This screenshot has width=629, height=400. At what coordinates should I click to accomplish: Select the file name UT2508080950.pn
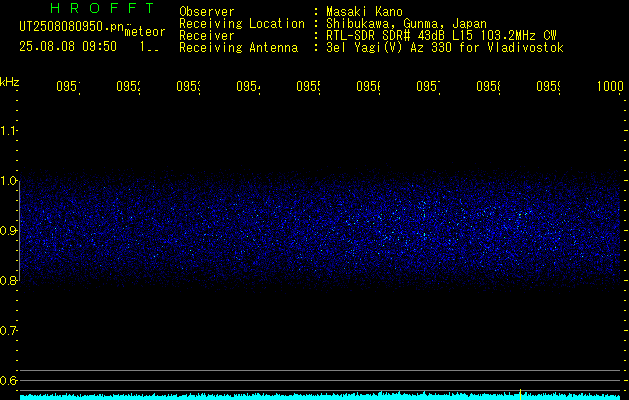(72, 27)
